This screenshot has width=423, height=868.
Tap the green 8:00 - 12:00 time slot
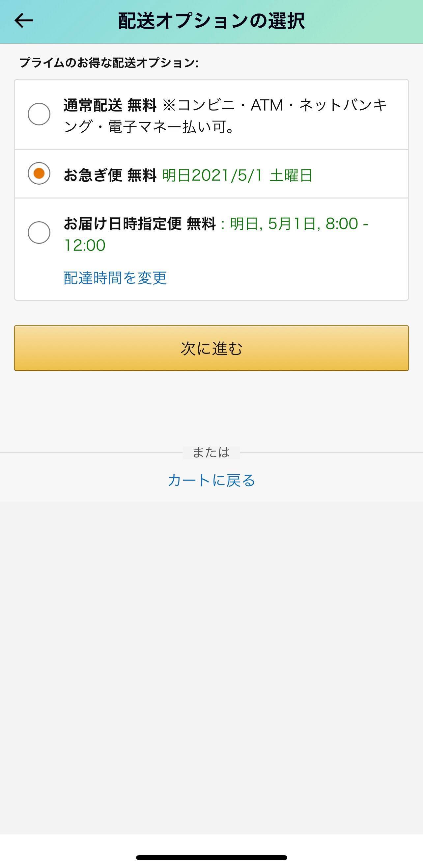347,224
